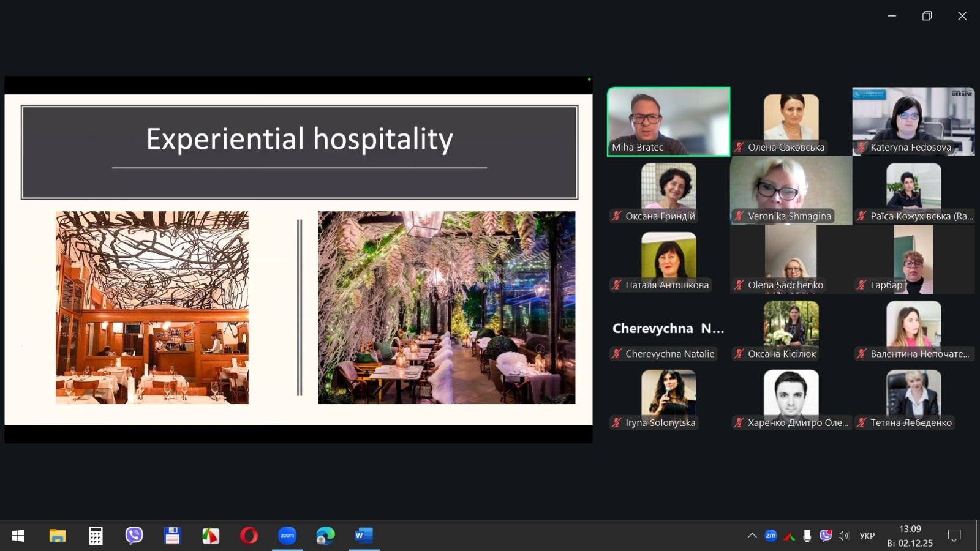Image resolution: width=980 pixels, height=551 pixels.
Task: Open File Explorer from the taskbar
Action: tap(58, 536)
